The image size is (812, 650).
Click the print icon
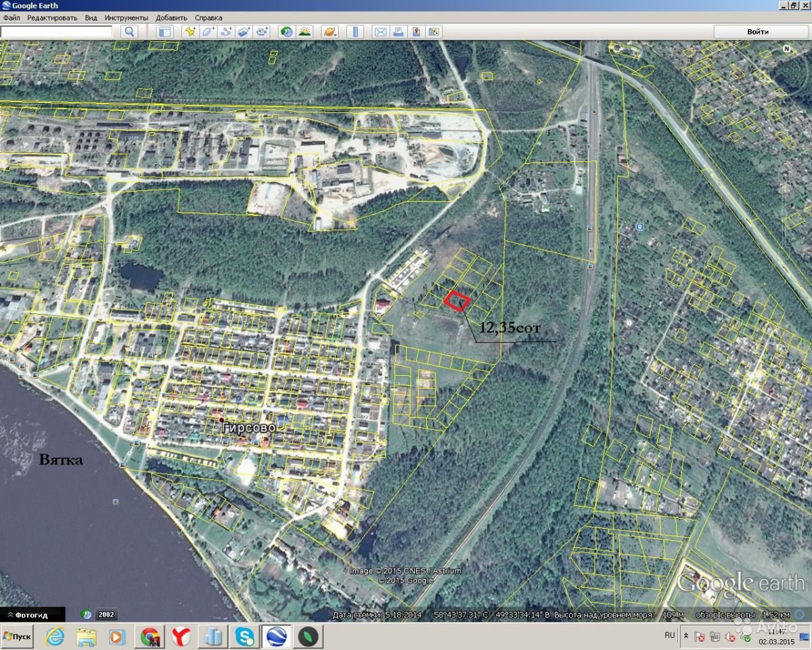pos(399,31)
